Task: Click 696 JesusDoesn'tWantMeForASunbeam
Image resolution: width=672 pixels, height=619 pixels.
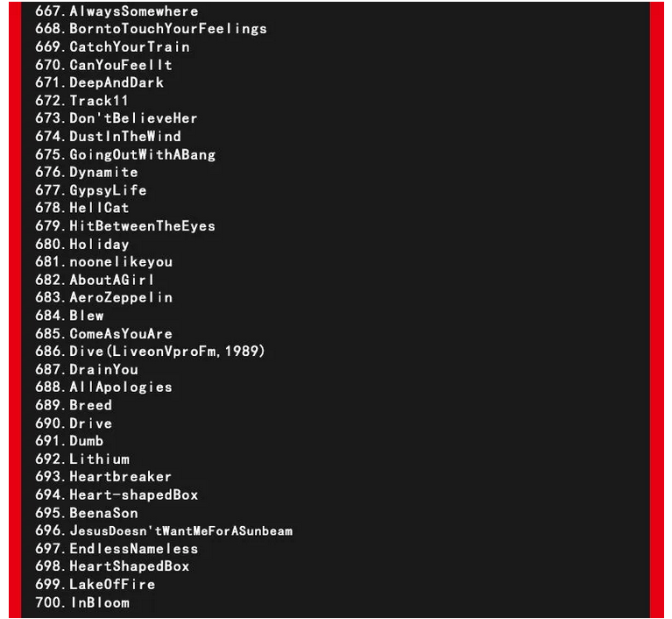Action: pos(164,530)
